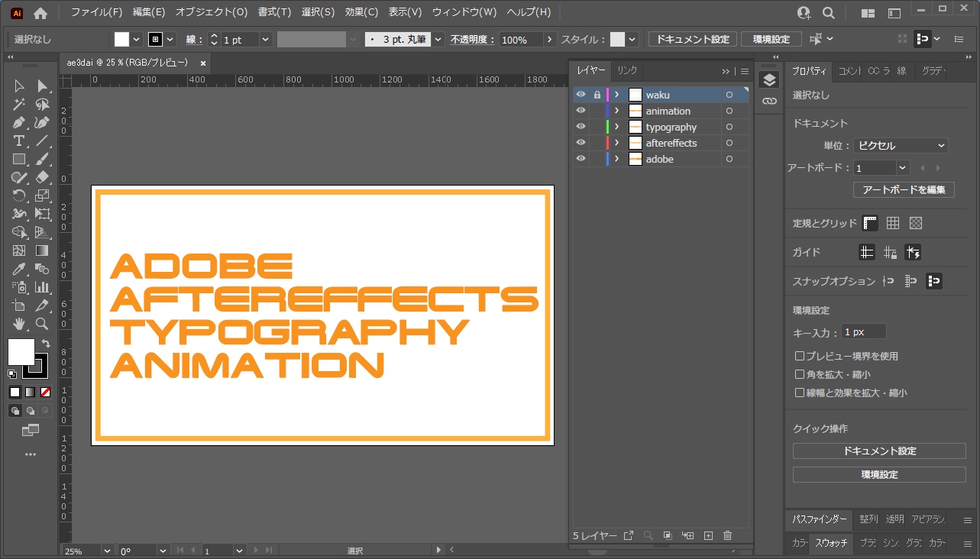Hide the aftereffects layer
The height and width of the screenshot is (559, 980).
(581, 143)
